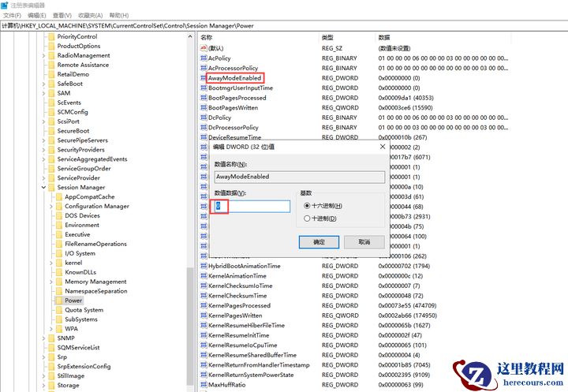Expand the RadioManagement tree node
The width and height of the screenshot is (568, 392).
pyautogui.click(x=43, y=55)
